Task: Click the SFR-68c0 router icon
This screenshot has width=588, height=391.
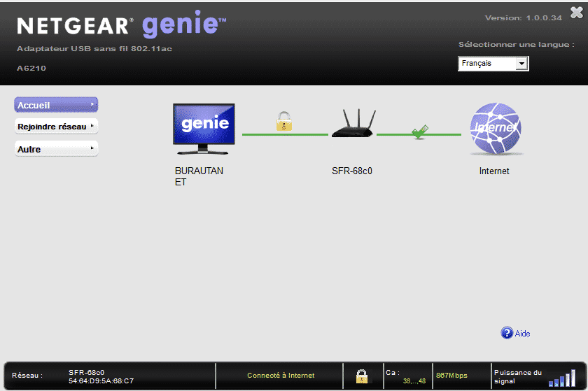Action: click(x=353, y=123)
